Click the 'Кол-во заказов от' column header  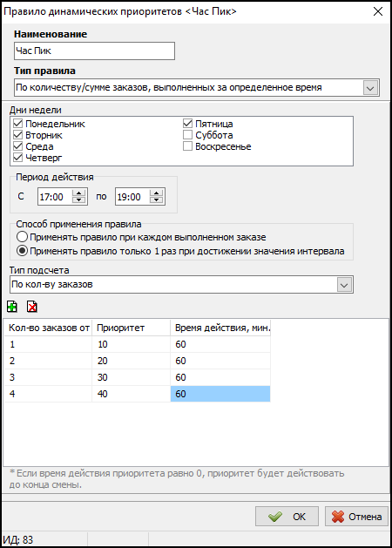coord(48,328)
